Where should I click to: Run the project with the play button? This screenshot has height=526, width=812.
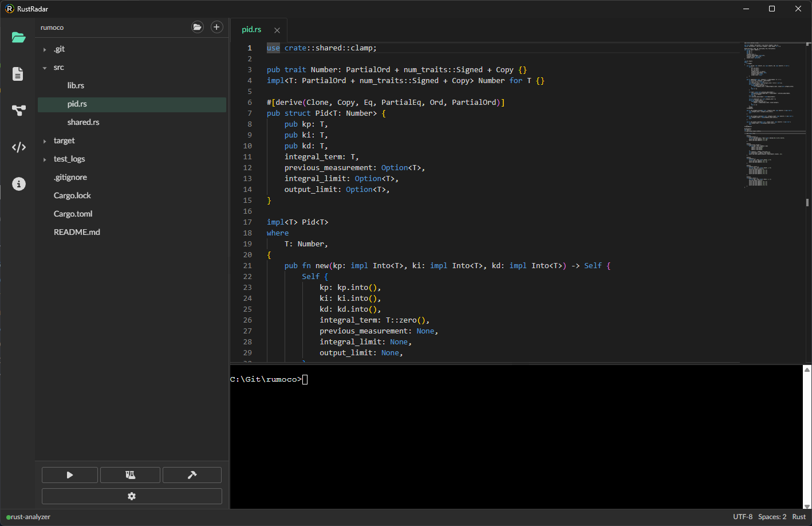click(x=70, y=475)
